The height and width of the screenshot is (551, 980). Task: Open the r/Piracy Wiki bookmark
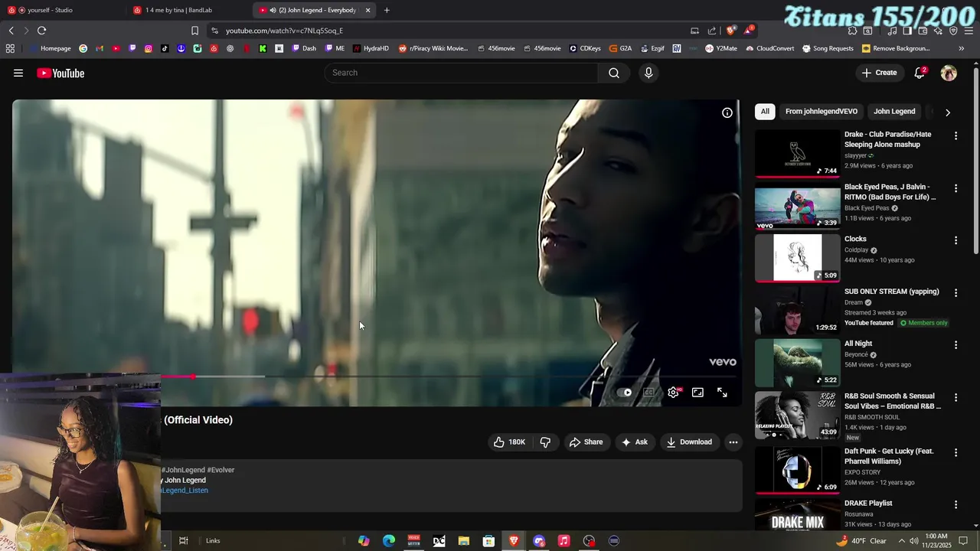[433, 48]
